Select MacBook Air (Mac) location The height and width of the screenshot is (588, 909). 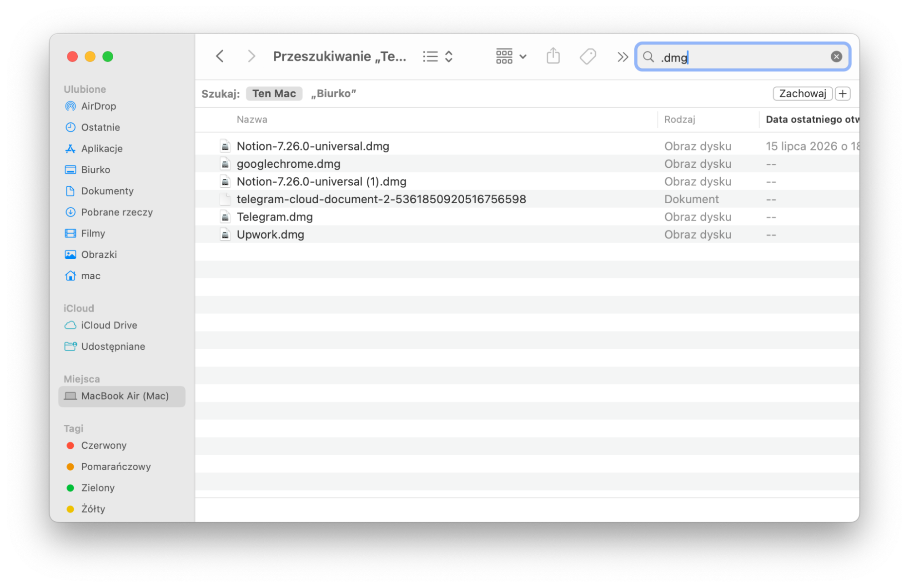pos(122,396)
